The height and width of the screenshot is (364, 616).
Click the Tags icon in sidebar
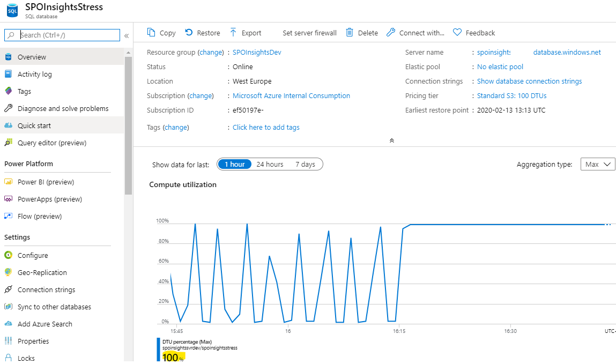pyautogui.click(x=8, y=91)
